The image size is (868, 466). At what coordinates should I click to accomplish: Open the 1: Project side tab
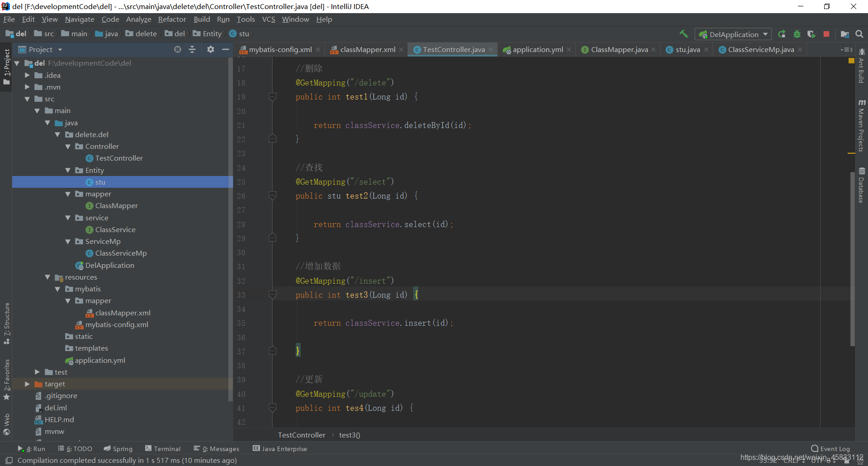tap(6, 67)
